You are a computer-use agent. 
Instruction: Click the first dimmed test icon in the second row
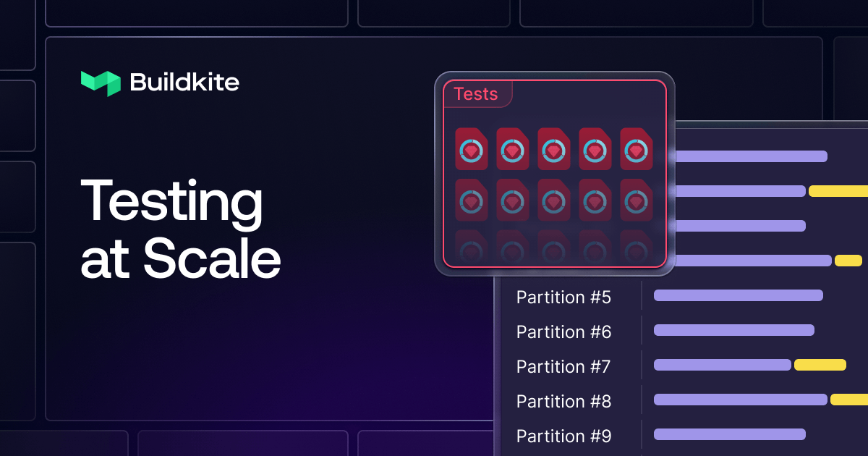click(471, 201)
